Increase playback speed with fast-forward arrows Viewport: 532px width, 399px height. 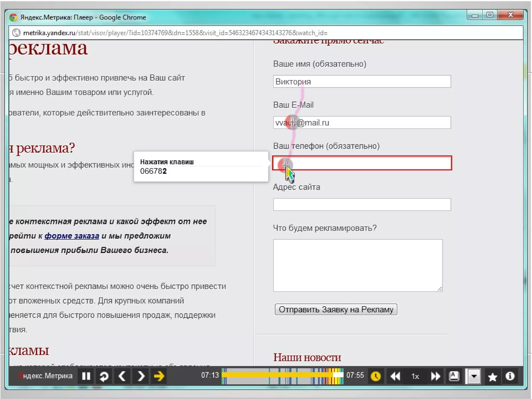coord(435,376)
